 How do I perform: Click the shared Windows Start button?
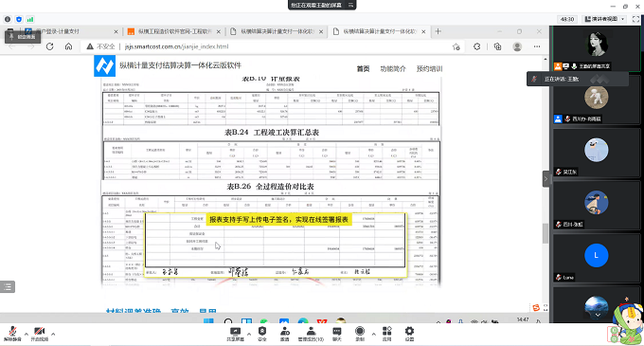coord(208,320)
